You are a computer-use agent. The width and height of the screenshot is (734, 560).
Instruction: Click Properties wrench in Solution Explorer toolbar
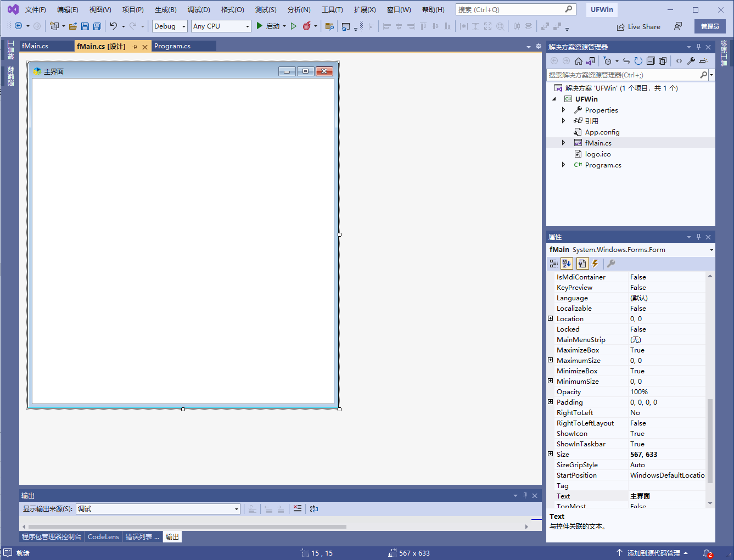point(691,61)
